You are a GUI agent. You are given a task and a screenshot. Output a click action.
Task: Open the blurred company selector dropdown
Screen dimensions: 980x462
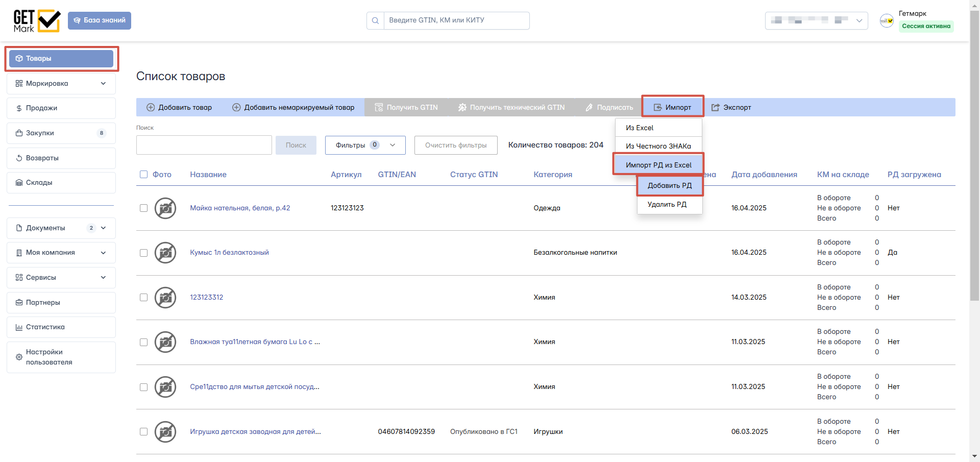point(816,20)
